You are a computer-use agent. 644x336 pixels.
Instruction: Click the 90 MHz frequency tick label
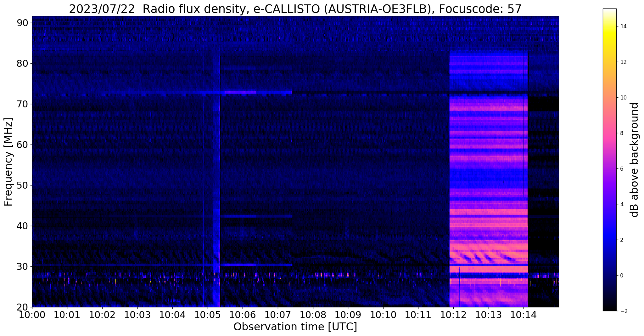(x=23, y=23)
